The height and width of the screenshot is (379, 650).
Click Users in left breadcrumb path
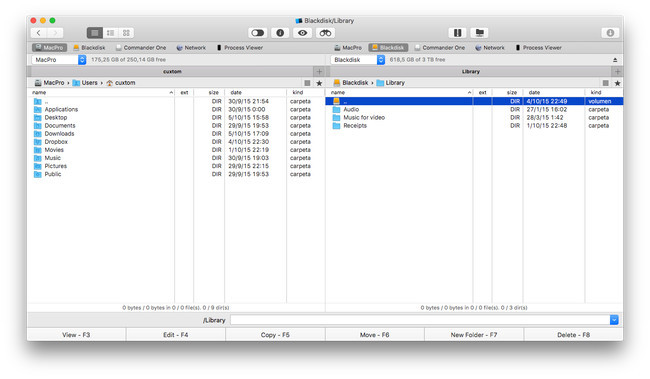pyautogui.click(x=85, y=83)
